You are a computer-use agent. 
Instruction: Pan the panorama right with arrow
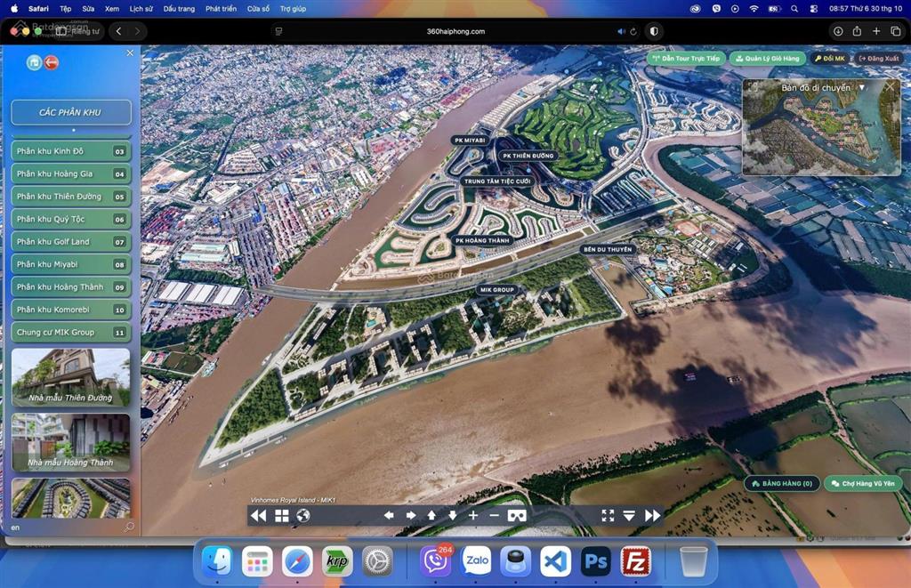[410, 515]
